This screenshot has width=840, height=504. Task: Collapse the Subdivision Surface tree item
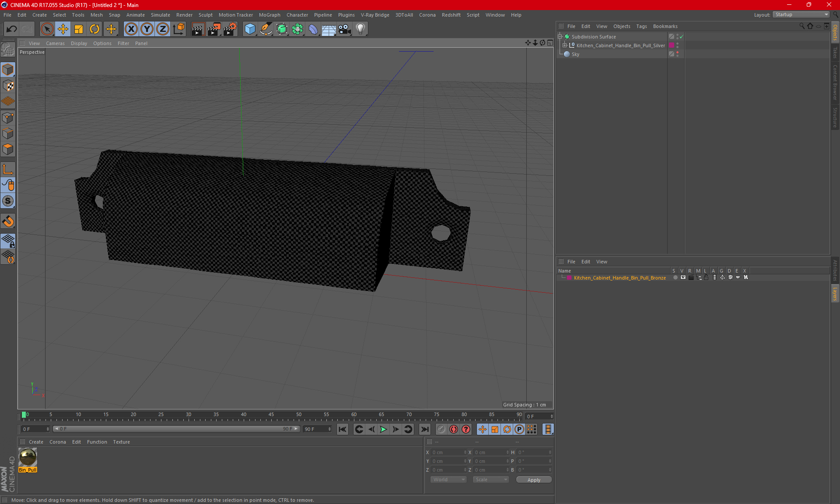coord(560,37)
